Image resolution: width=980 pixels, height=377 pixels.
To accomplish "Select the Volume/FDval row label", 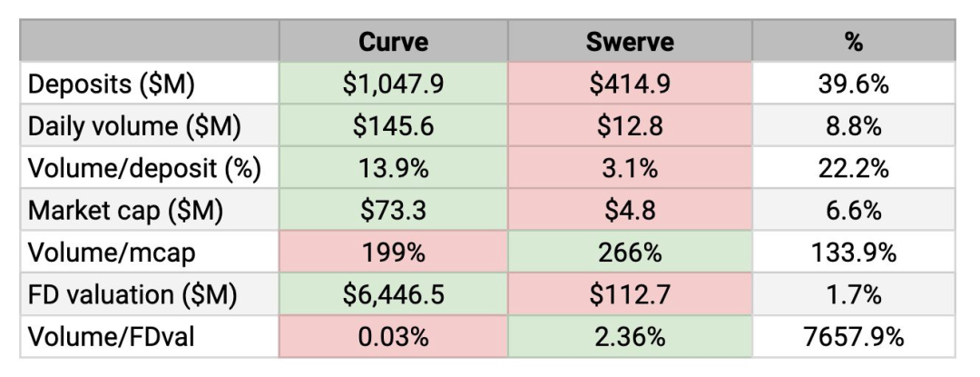I will click(x=150, y=336).
